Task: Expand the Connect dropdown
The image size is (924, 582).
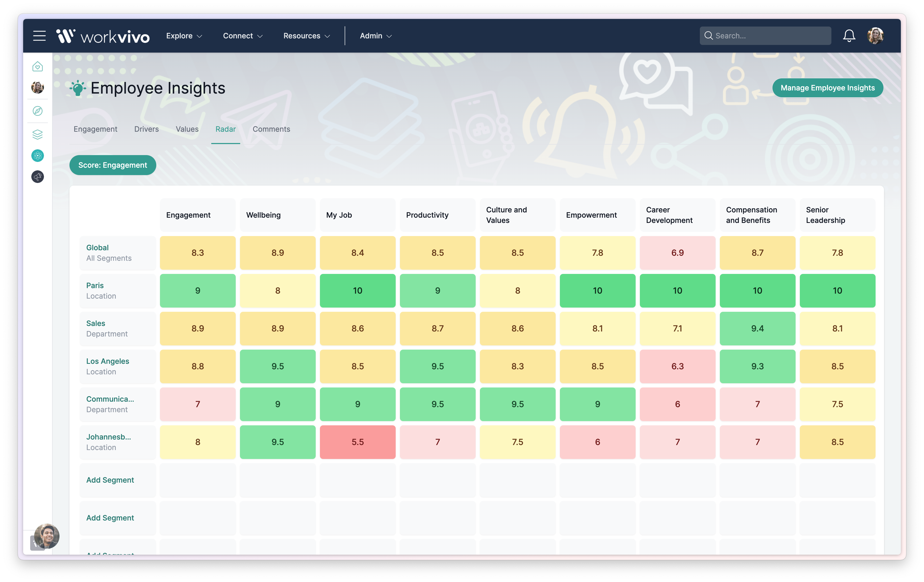Action: 242,36
